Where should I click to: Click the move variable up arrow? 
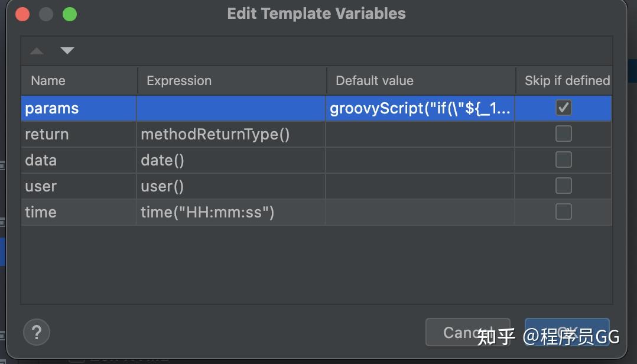tap(37, 51)
